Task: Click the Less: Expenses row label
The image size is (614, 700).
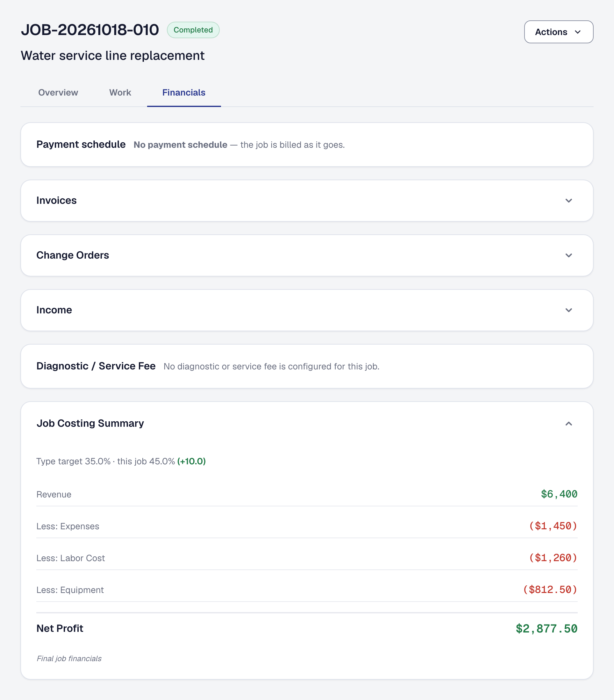Action: (x=68, y=526)
